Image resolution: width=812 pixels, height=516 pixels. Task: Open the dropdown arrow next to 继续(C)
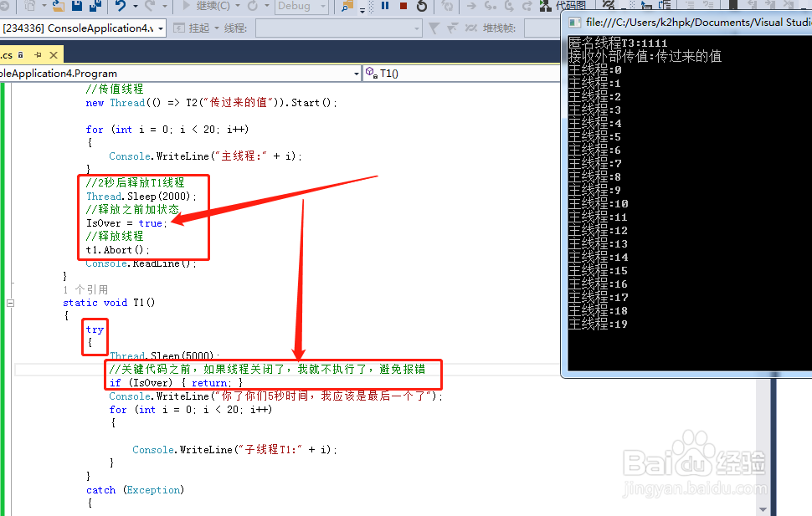click(x=238, y=6)
